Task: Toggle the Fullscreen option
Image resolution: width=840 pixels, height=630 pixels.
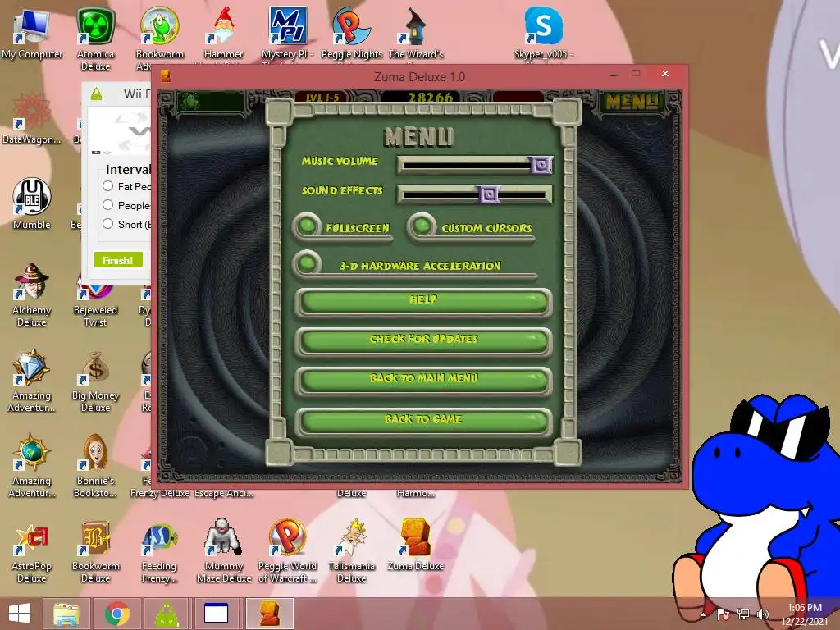Action: 308,226
